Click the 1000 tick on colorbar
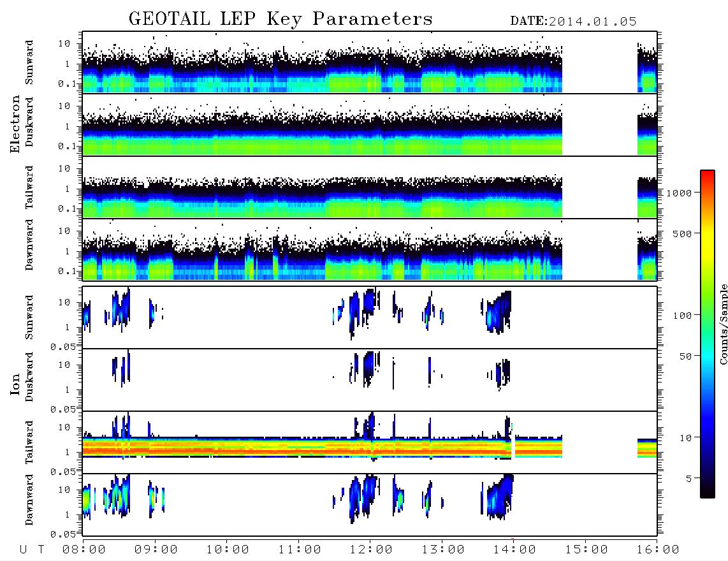This screenshot has width=728, height=561. pyautogui.click(x=680, y=193)
